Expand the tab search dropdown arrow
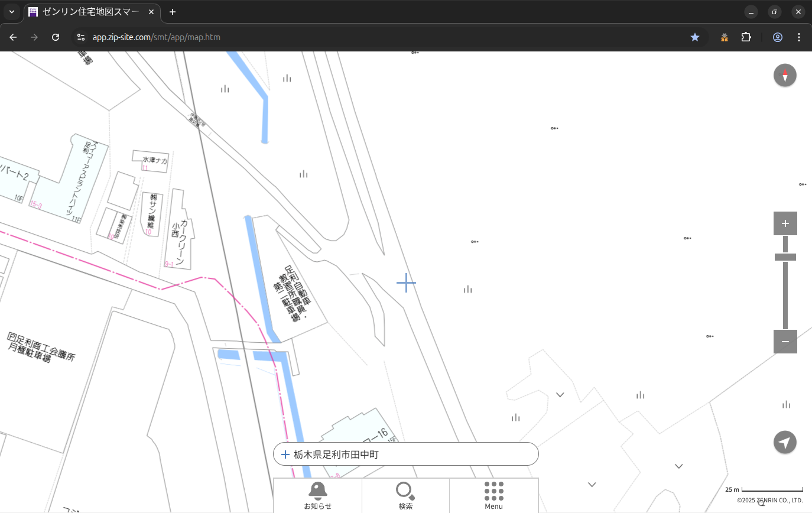812x513 pixels. click(12, 12)
